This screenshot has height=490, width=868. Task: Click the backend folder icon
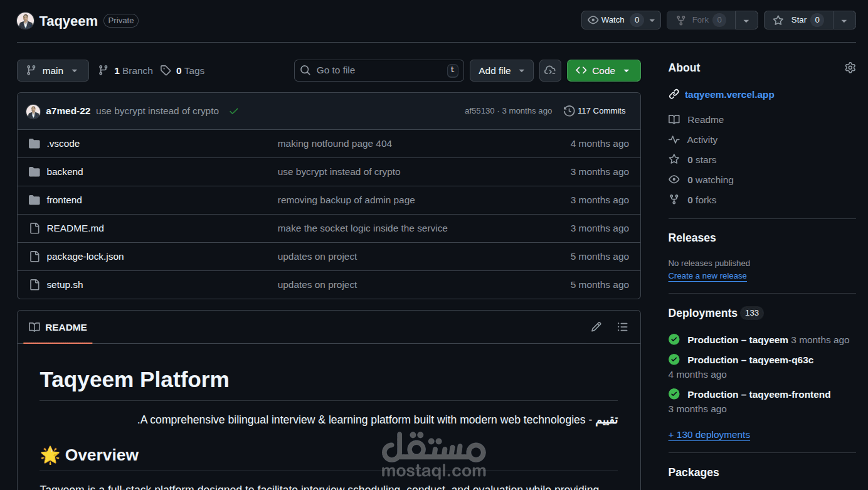click(x=34, y=172)
